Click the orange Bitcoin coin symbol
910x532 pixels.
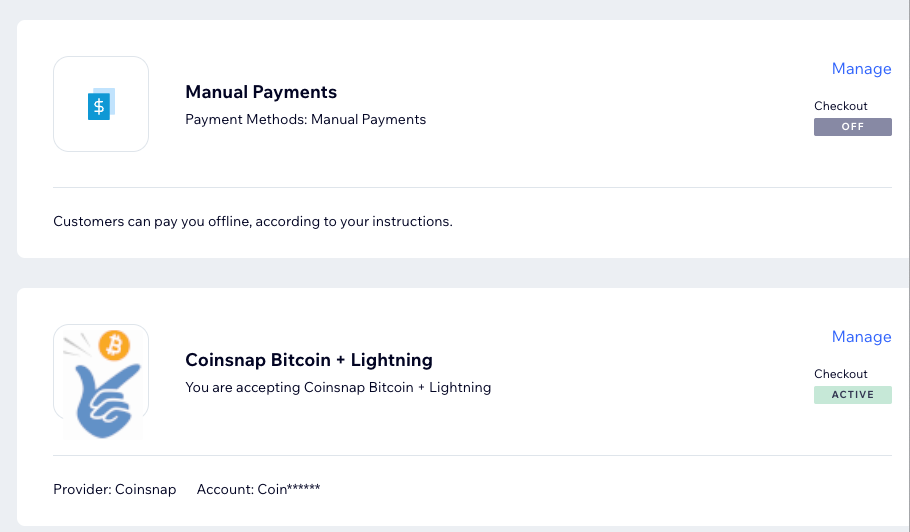[x=115, y=345]
